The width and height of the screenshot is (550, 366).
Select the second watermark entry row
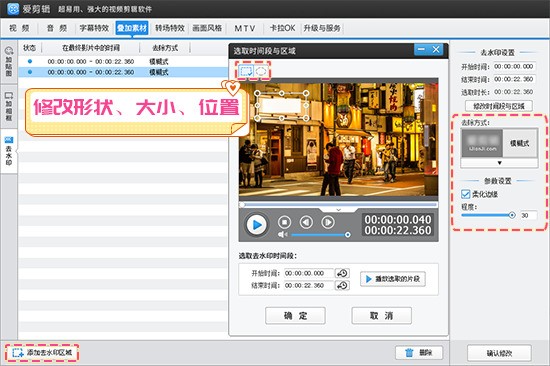[123, 72]
